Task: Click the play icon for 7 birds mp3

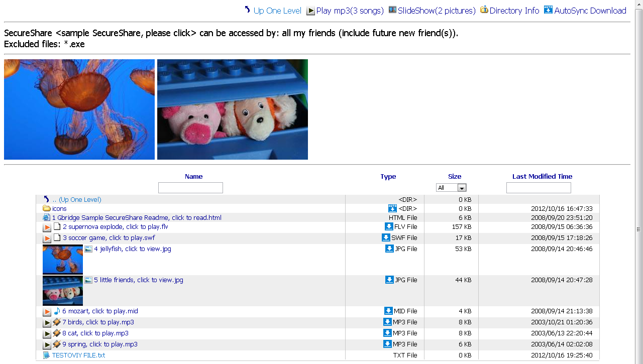Action: pyautogui.click(x=47, y=323)
